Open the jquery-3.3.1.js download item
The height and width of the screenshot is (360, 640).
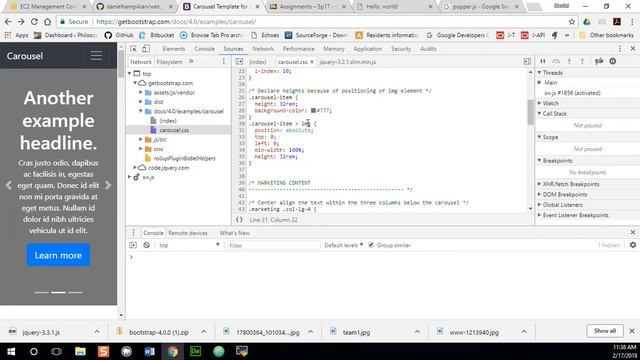41,332
